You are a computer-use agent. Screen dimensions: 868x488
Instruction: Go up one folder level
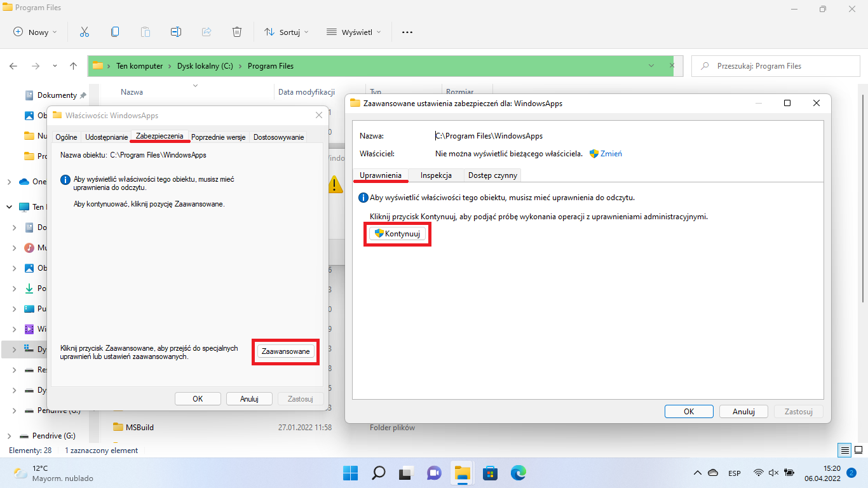[x=74, y=66]
